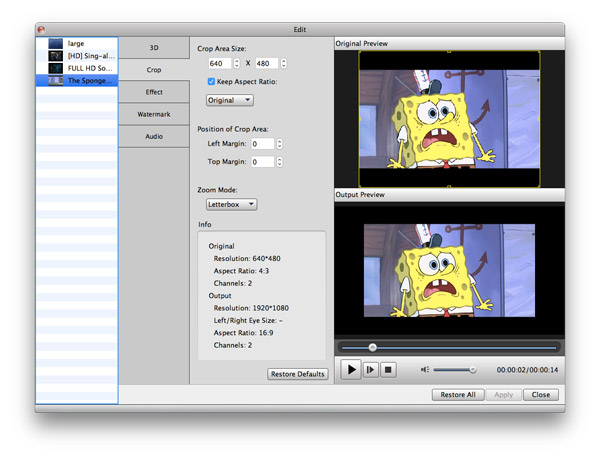The width and height of the screenshot is (600, 460).
Task: Open the Watermark tab
Action: click(x=153, y=114)
